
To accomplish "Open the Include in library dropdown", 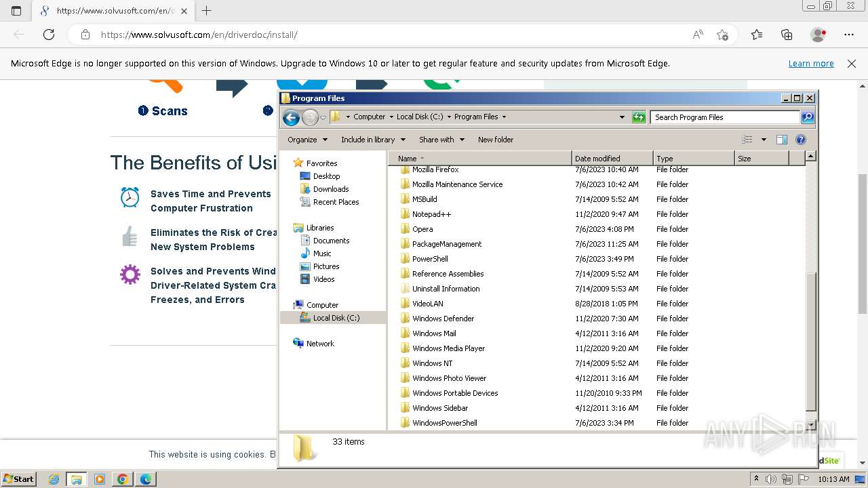I will 373,140.
